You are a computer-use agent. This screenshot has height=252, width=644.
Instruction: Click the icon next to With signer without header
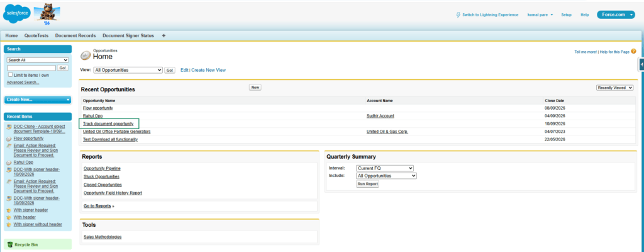pos(9,224)
